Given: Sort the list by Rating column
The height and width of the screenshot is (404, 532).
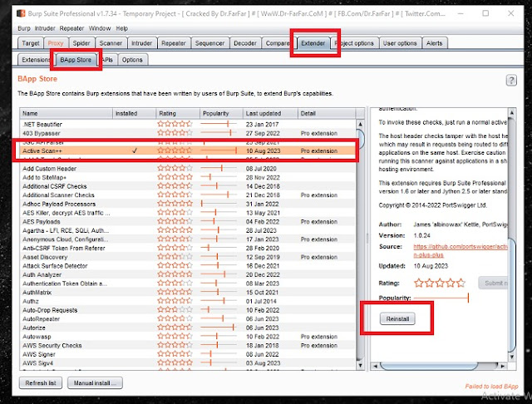Looking at the screenshot, I should tap(178, 113).
